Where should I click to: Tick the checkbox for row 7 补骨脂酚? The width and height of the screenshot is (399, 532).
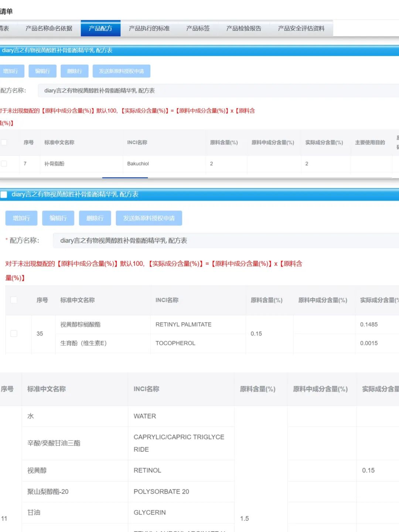(4, 164)
